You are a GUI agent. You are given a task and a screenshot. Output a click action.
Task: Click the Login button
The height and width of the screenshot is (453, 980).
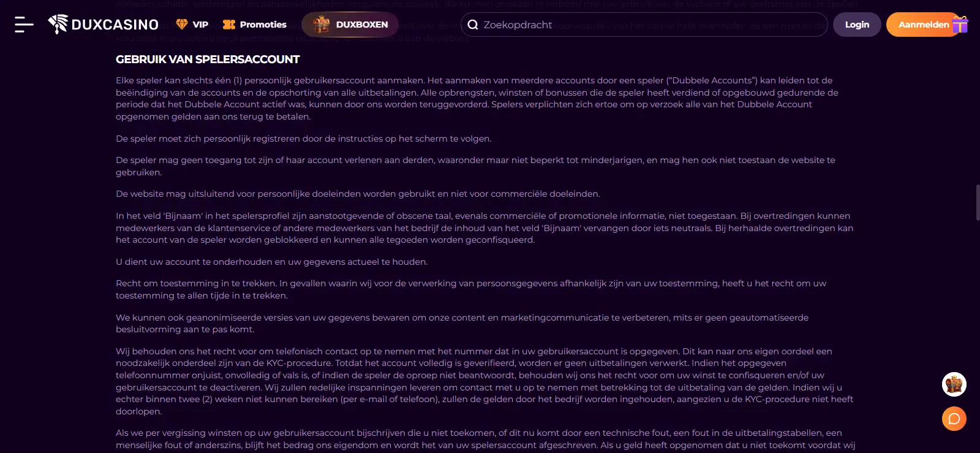tap(857, 25)
